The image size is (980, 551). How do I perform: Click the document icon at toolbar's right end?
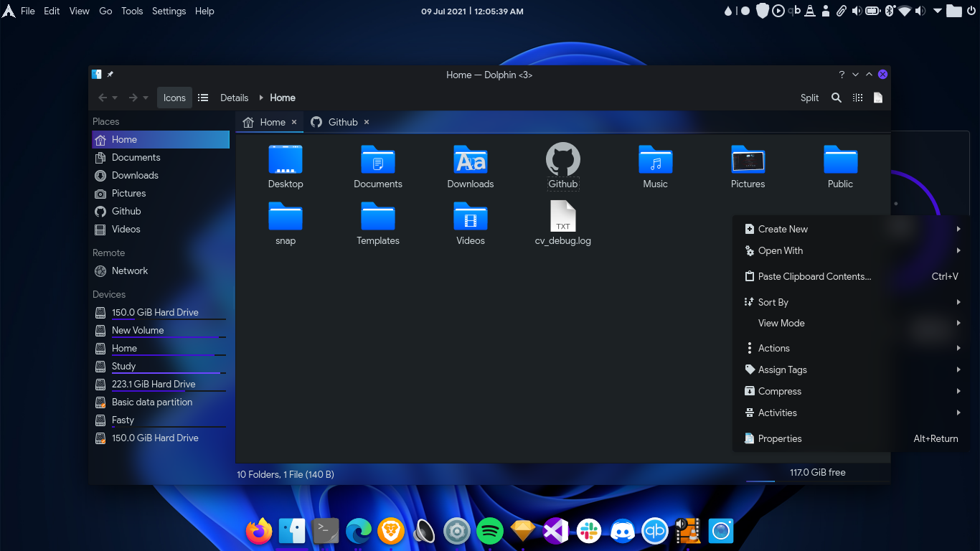(878, 98)
